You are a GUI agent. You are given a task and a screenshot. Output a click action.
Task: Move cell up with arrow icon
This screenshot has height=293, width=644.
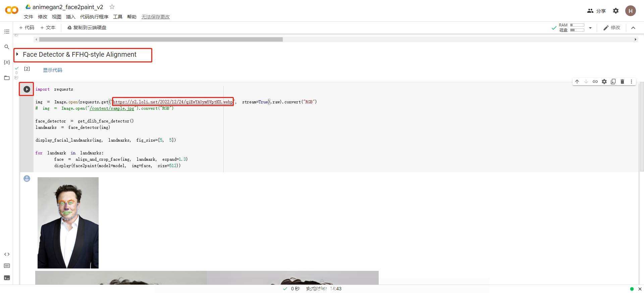pyautogui.click(x=577, y=82)
